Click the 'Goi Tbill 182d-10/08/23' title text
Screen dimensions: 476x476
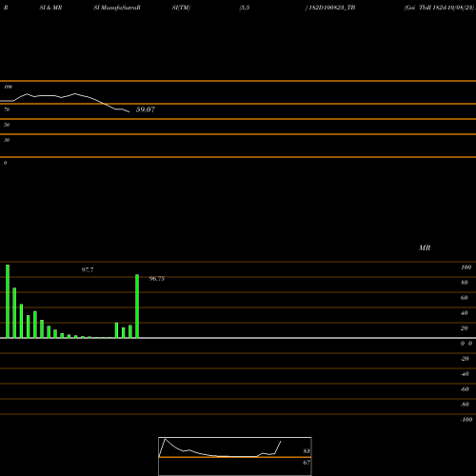click(x=439, y=8)
